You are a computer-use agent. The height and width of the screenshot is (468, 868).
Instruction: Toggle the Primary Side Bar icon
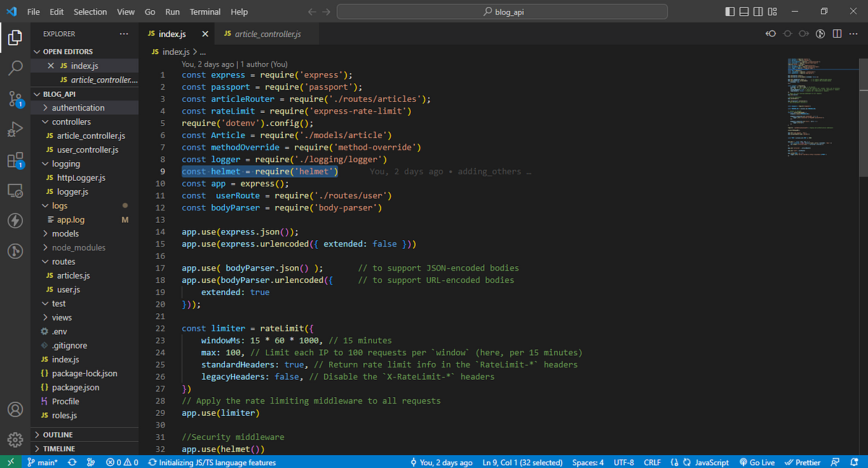(729, 11)
